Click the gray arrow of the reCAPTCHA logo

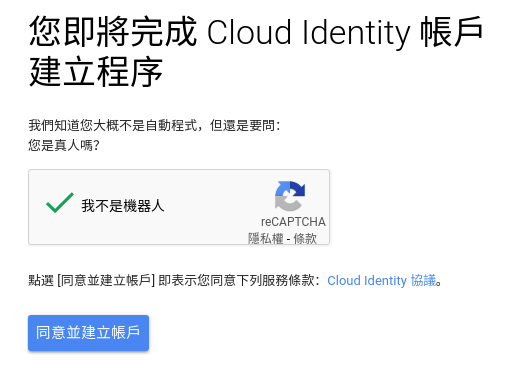click(286, 203)
